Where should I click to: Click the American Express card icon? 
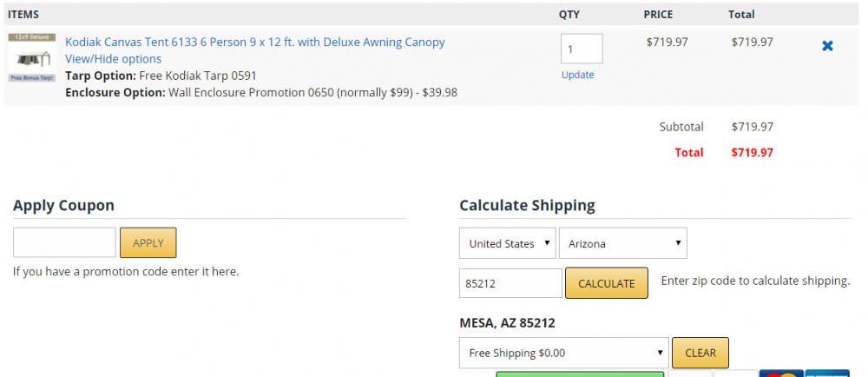point(827,374)
